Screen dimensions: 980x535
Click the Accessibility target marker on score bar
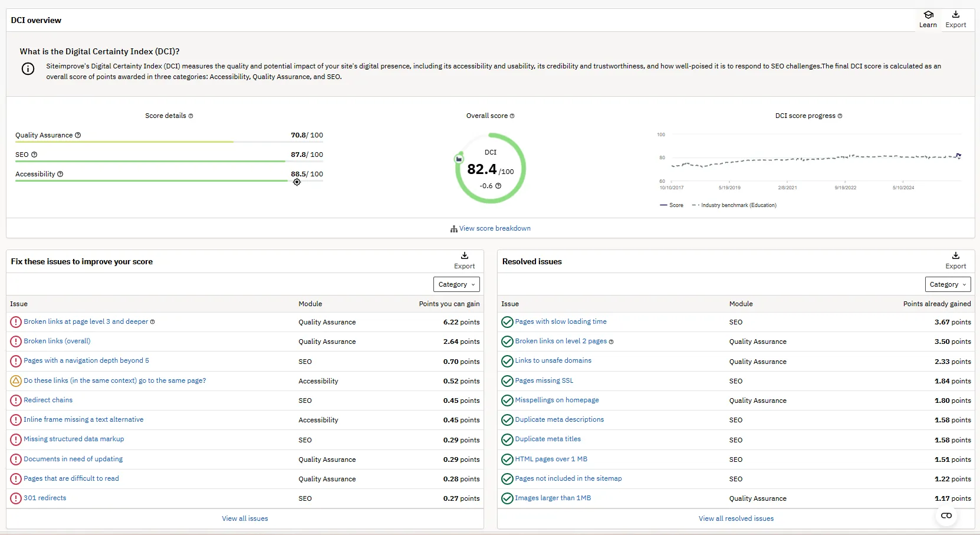tap(297, 182)
